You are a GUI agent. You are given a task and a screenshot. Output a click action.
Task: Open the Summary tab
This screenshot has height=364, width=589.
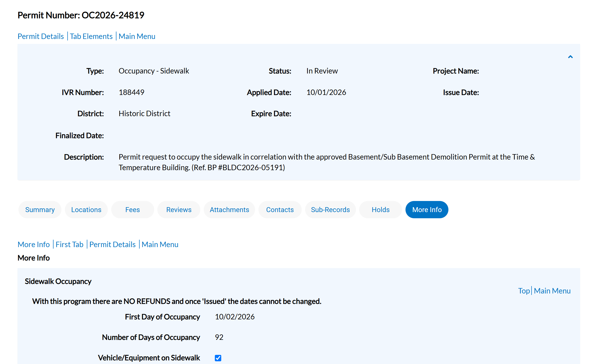pos(40,210)
